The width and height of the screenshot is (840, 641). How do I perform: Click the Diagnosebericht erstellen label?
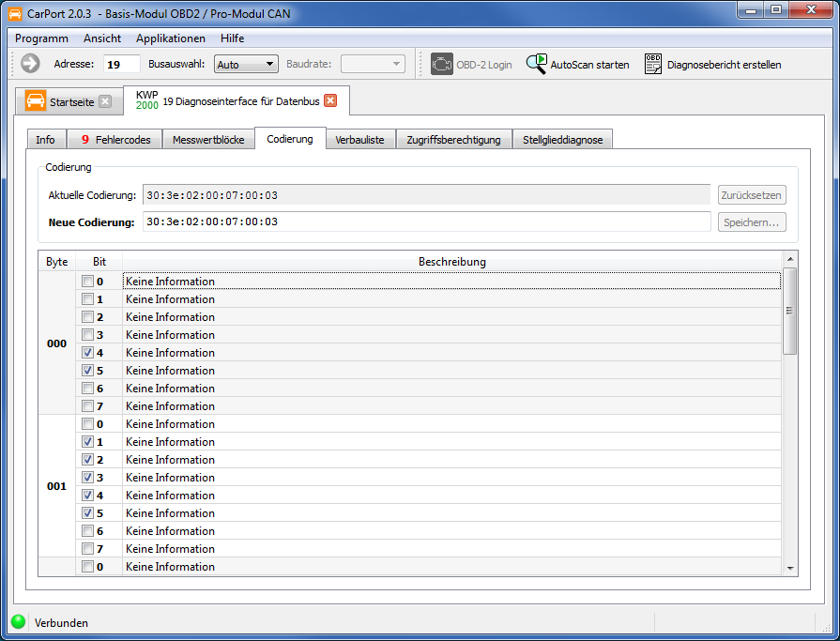click(x=725, y=65)
